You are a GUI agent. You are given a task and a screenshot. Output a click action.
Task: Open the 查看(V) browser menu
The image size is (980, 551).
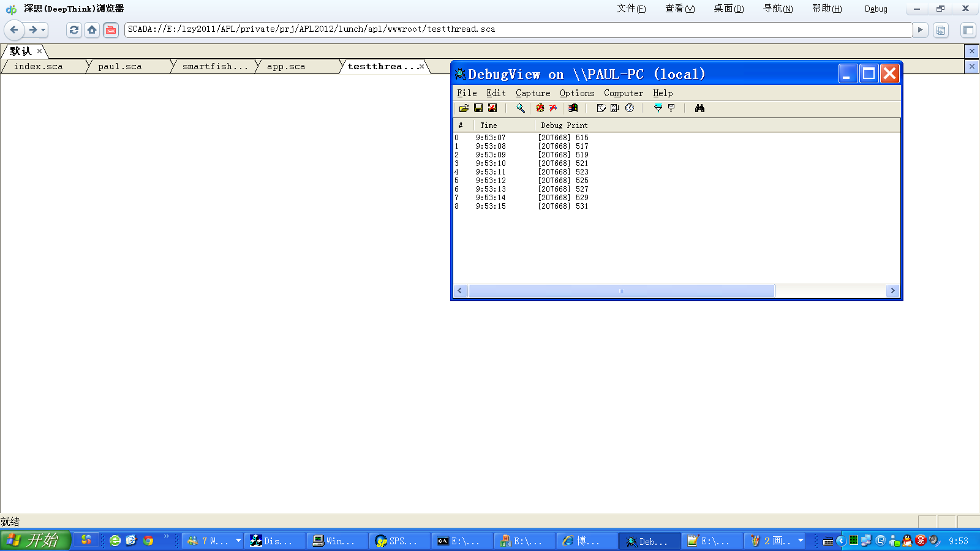click(680, 9)
